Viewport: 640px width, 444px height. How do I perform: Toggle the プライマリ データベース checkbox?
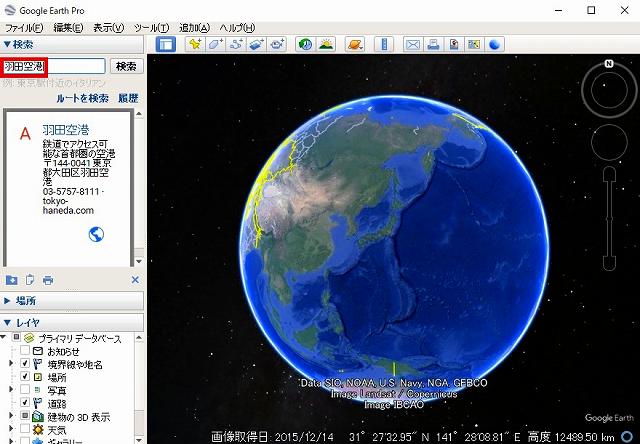point(16,337)
